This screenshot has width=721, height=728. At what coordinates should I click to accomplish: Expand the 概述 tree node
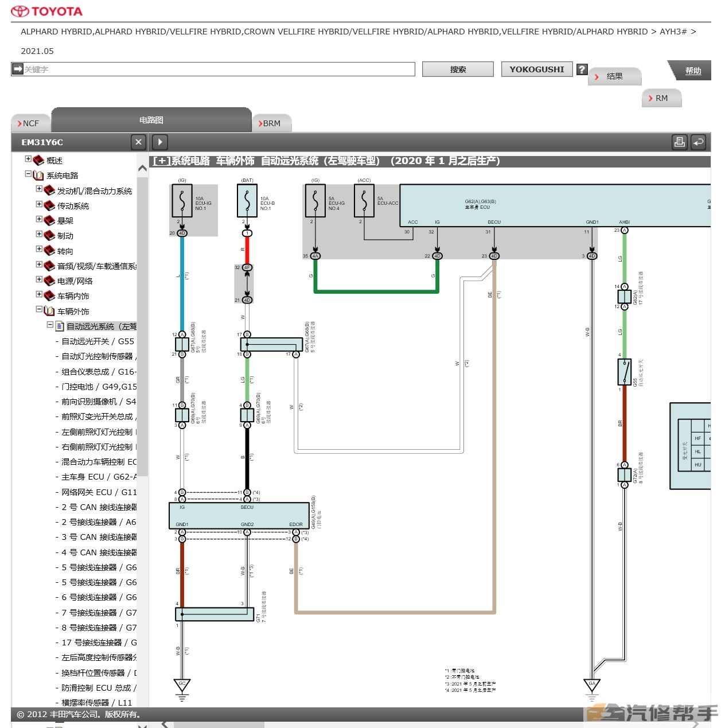28,159
